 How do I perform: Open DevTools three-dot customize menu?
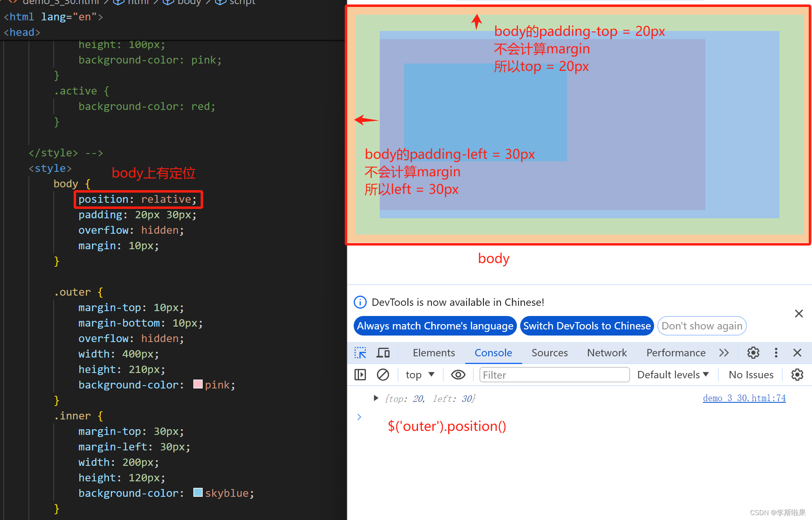[x=776, y=353]
